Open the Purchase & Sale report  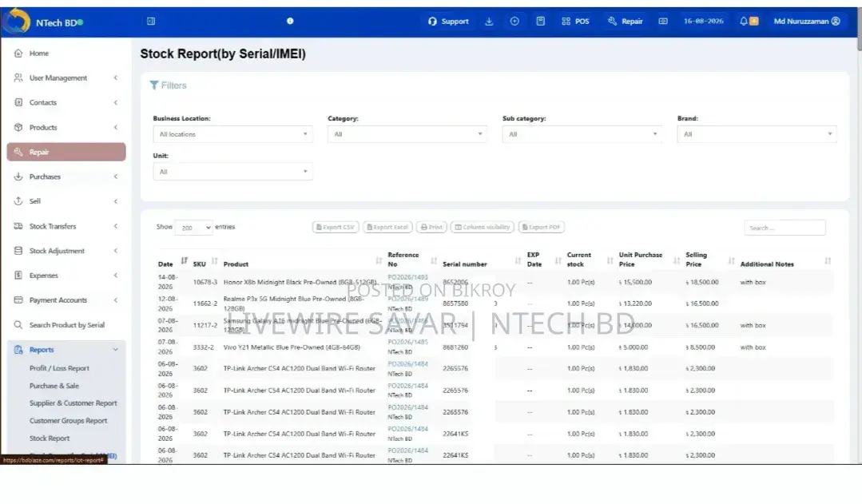[54, 386]
